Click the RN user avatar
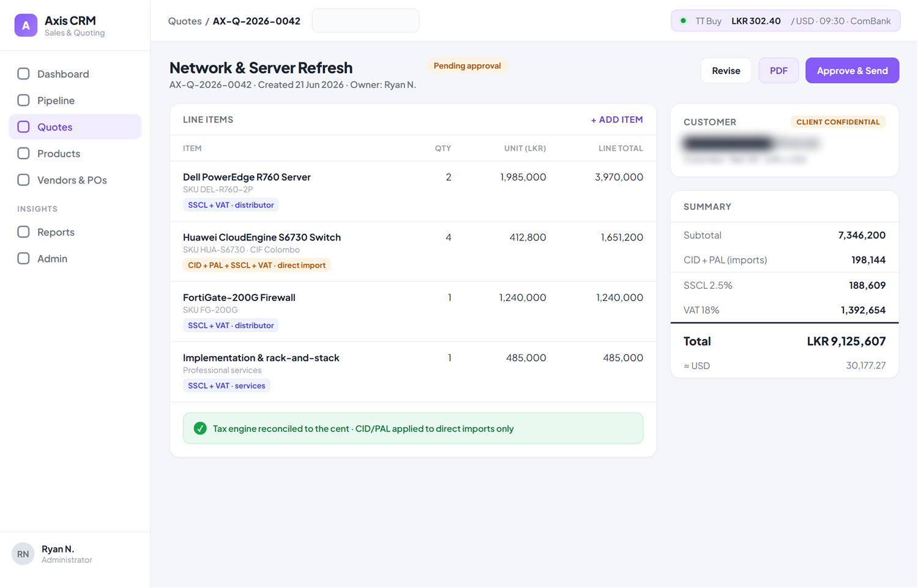This screenshot has height=588, width=918. click(x=23, y=554)
